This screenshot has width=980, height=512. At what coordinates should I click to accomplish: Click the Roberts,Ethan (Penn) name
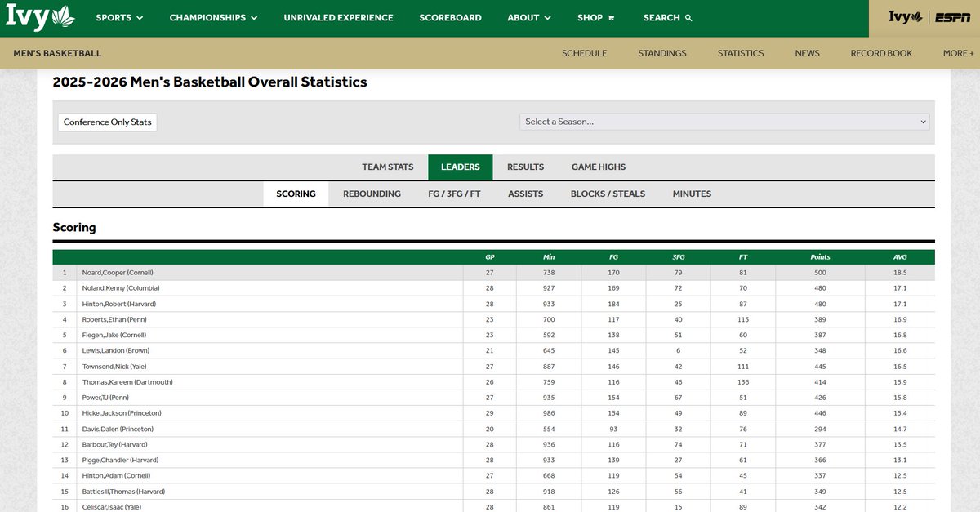click(x=114, y=319)
